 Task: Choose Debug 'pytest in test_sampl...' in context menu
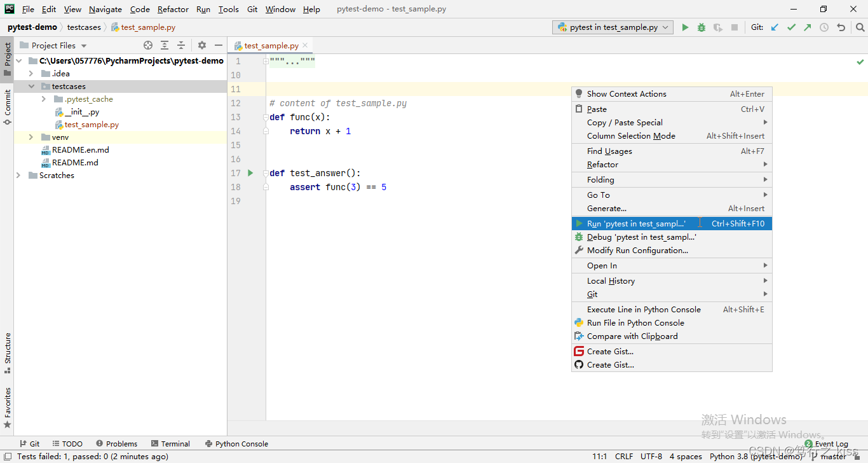pos(672,237)
